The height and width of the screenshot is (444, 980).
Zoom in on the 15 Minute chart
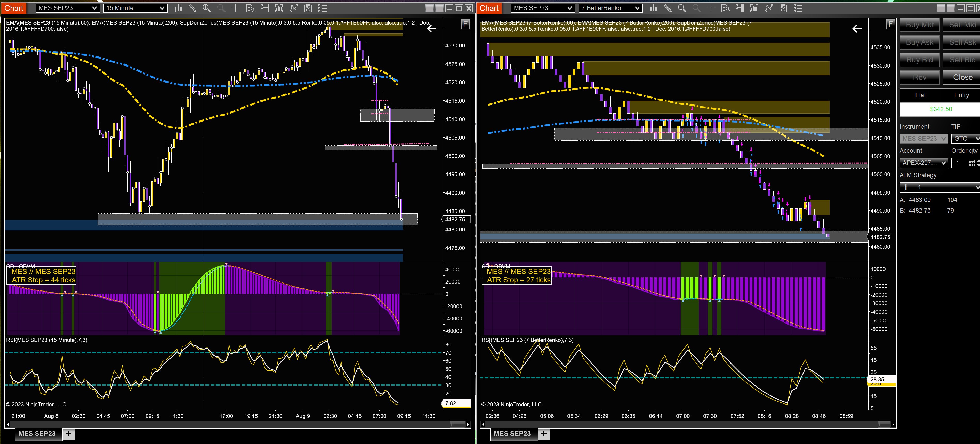[x=207, y=8]
